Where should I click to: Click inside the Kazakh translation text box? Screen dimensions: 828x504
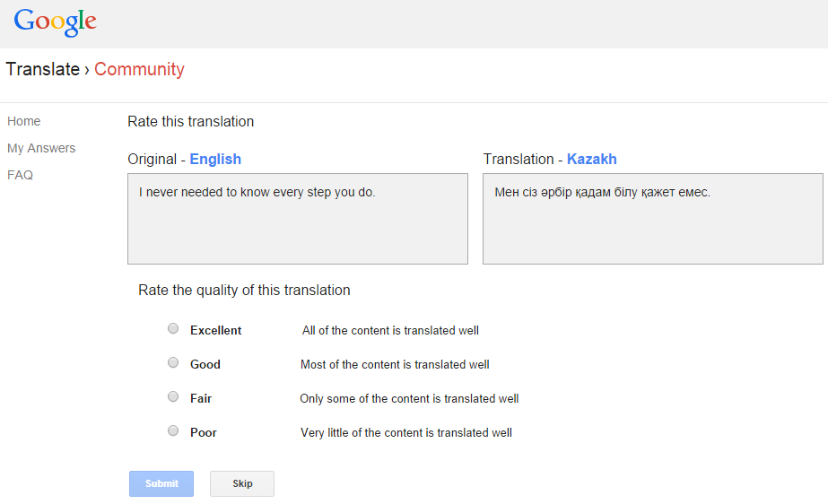[x=653, y=219]
